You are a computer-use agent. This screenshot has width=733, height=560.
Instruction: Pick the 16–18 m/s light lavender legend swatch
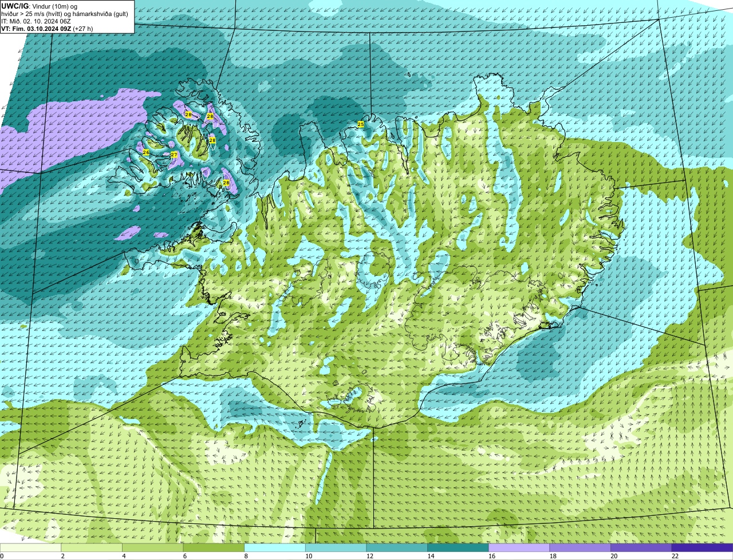point(519,547)
